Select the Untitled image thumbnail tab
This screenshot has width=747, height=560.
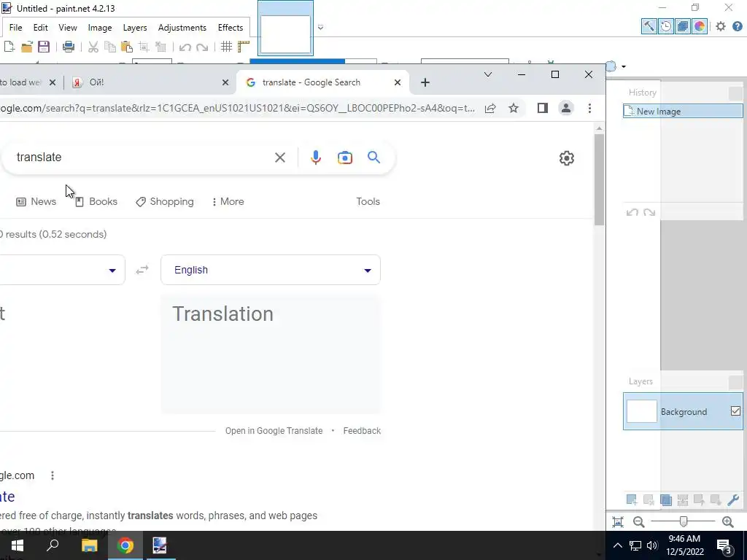click(x=285, y=28)
